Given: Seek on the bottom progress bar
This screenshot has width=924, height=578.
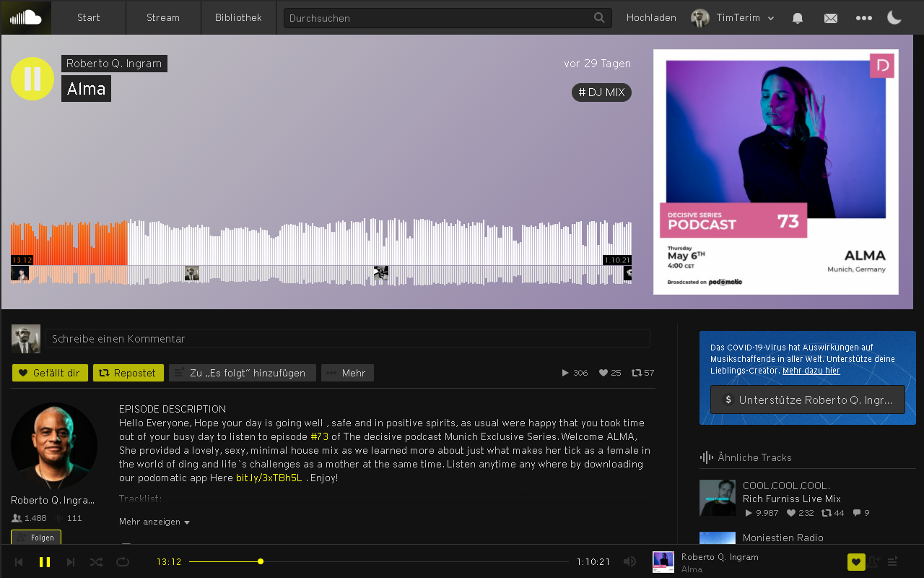Looking at the screenshot, I should 379,561.
